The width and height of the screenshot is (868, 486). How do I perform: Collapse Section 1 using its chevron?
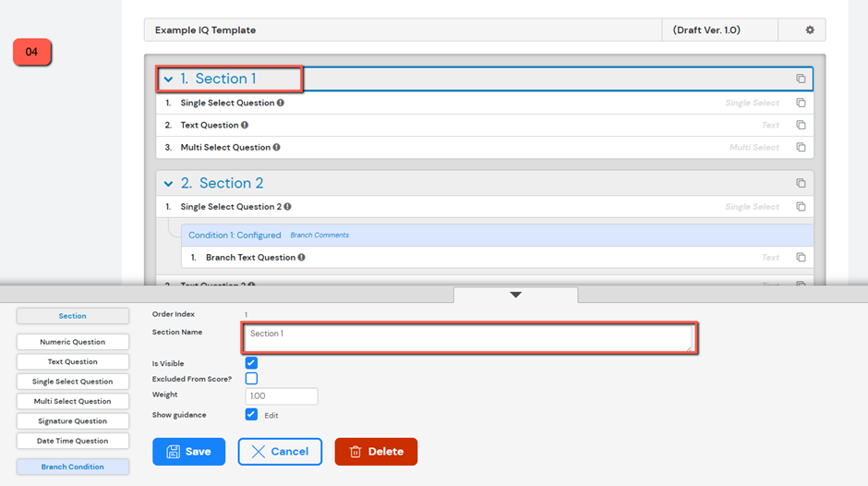pos(168,79)
